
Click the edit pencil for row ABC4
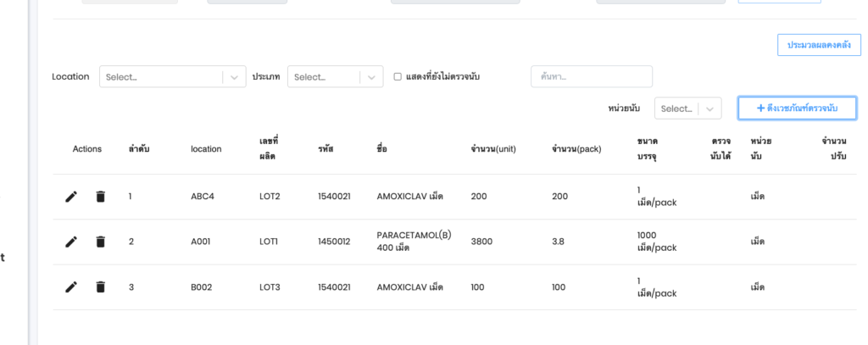tap(71, 197)
